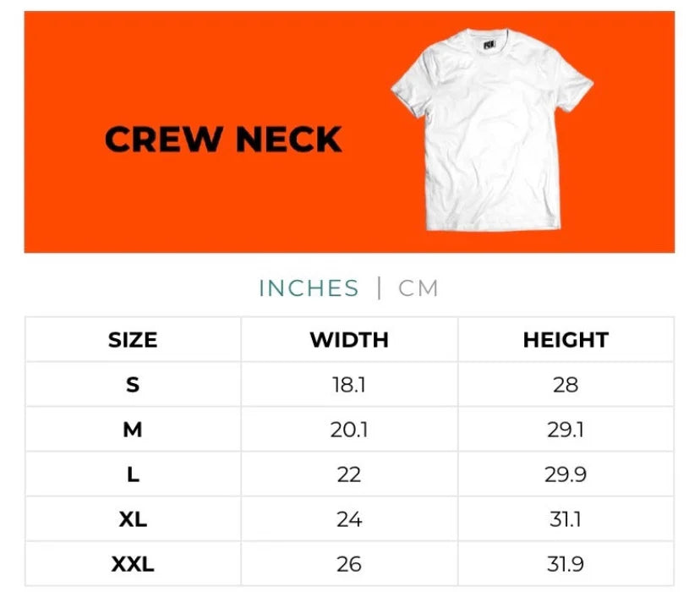Switch the size chart to CM units
Image resolution: width=700 pixels, height=592 pixels.
click(418, 288)
